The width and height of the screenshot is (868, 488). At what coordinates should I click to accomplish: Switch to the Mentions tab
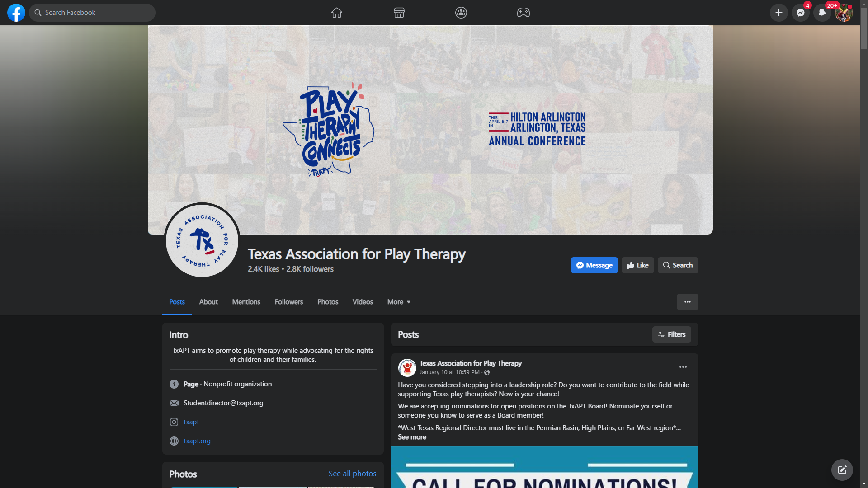(246, 302)
